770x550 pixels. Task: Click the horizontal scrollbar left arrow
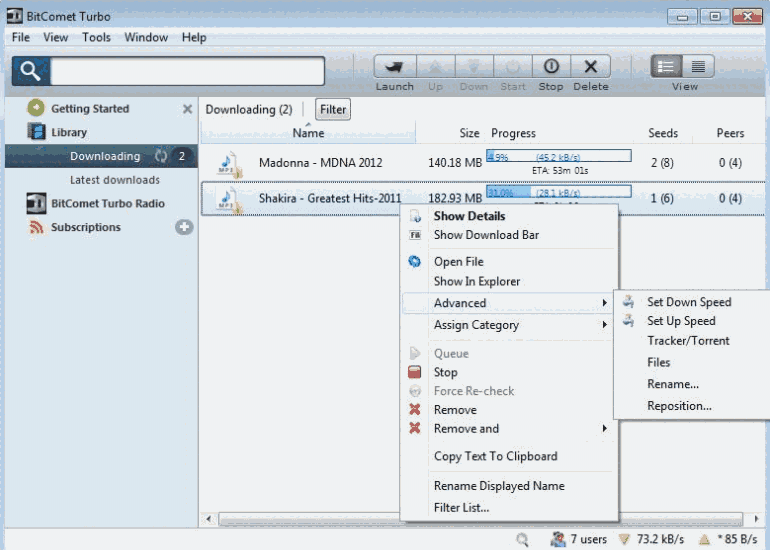click(209, 519)
